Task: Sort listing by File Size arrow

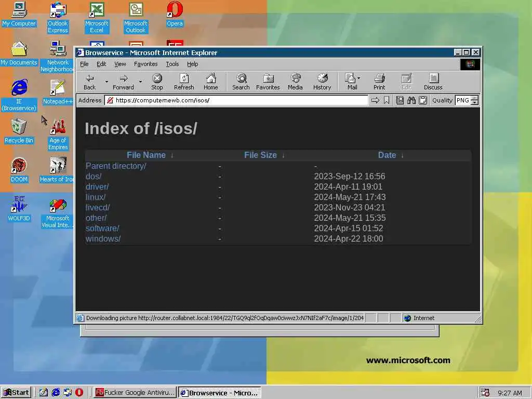Action: (283, 155)
